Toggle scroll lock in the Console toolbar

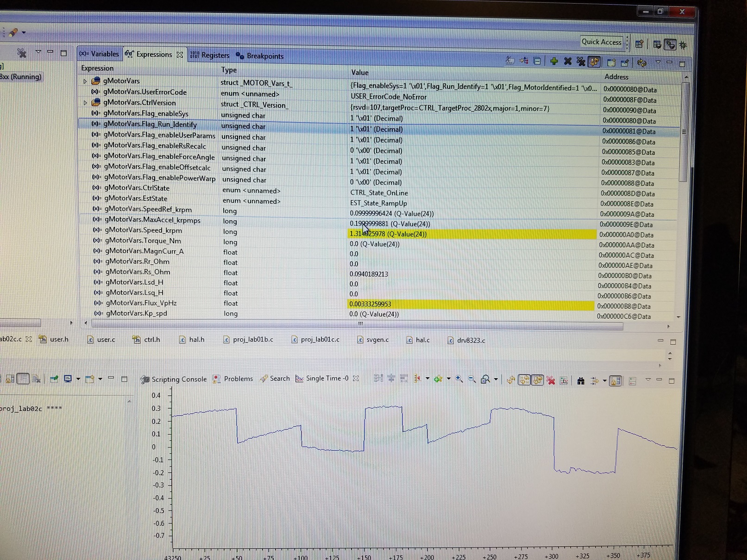click(x=10, y=379)
